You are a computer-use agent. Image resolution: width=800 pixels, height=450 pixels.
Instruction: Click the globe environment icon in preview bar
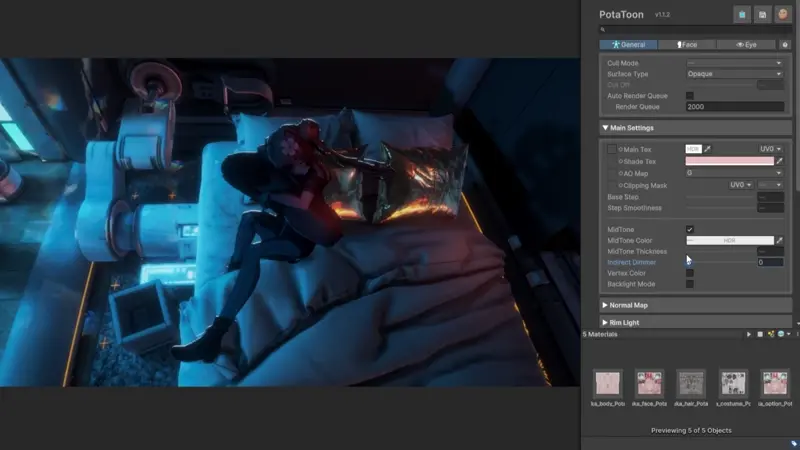pyautogui.click(x=781, y=334)
